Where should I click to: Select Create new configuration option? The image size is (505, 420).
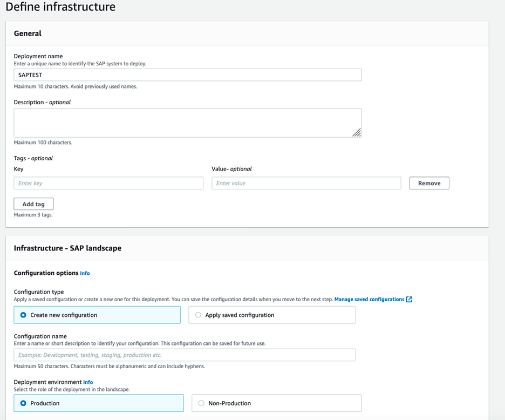pyautogui.click(x=23, y=315)
